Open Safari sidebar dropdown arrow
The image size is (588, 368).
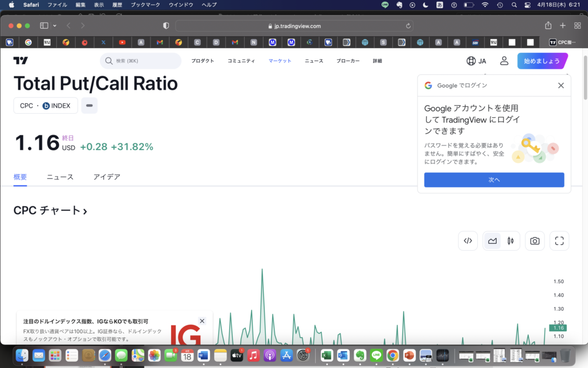tap(55, 26)
